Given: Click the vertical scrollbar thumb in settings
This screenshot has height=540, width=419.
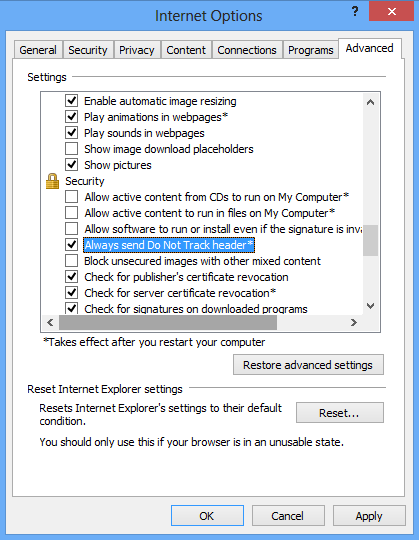Looking at the screenshot, I should (370, 240).
